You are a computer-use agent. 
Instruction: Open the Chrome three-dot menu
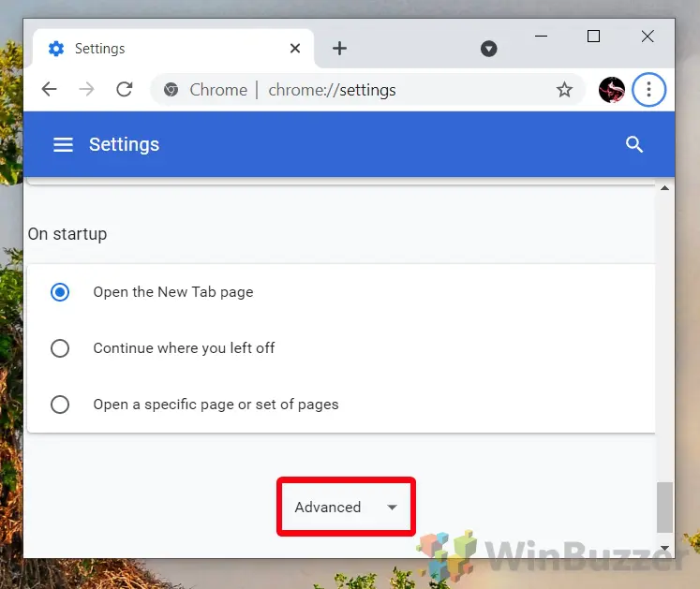tap(648, 90)
